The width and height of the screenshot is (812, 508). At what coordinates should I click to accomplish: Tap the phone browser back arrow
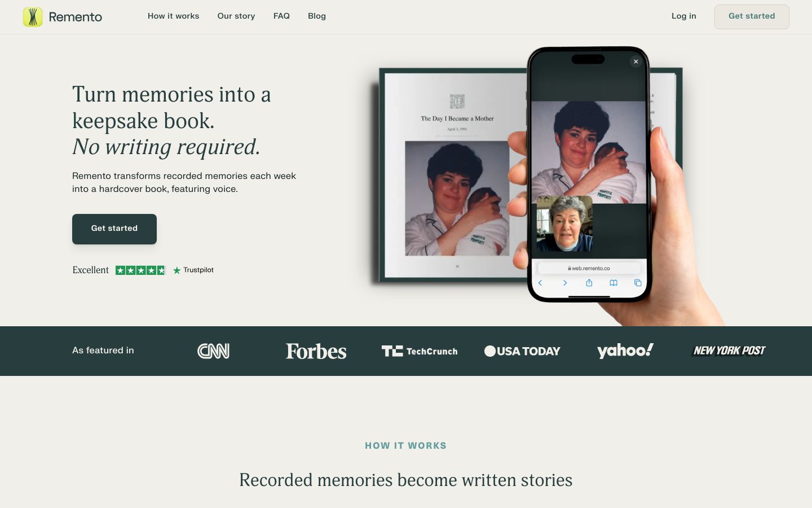[x=540, y=283]
